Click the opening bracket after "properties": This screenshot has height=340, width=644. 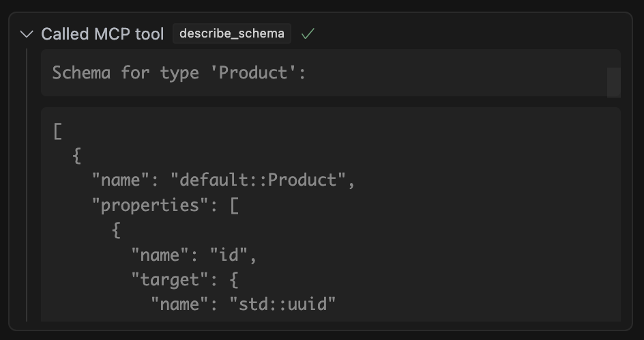coord(234,205)
